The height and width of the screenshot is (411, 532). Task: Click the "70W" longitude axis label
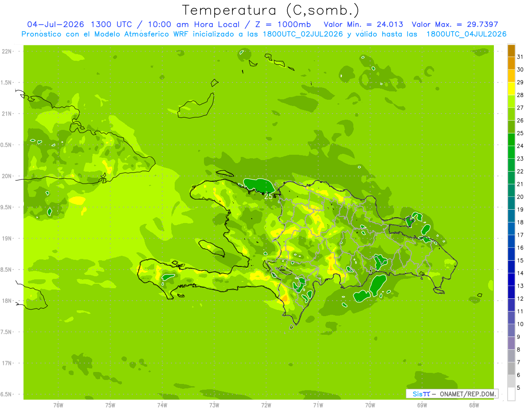tap(370, 404)
